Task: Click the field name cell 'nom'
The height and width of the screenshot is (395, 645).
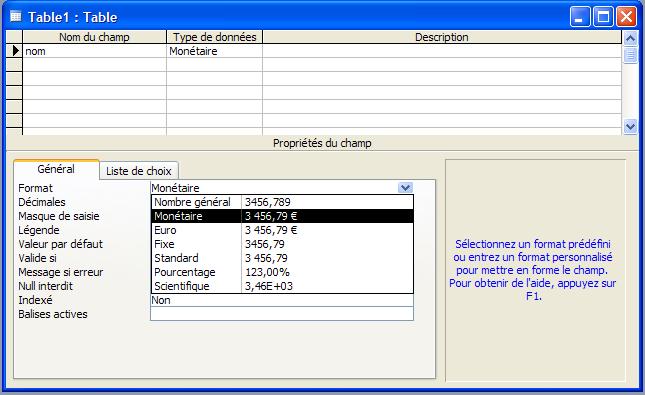Action: [95, 51]
